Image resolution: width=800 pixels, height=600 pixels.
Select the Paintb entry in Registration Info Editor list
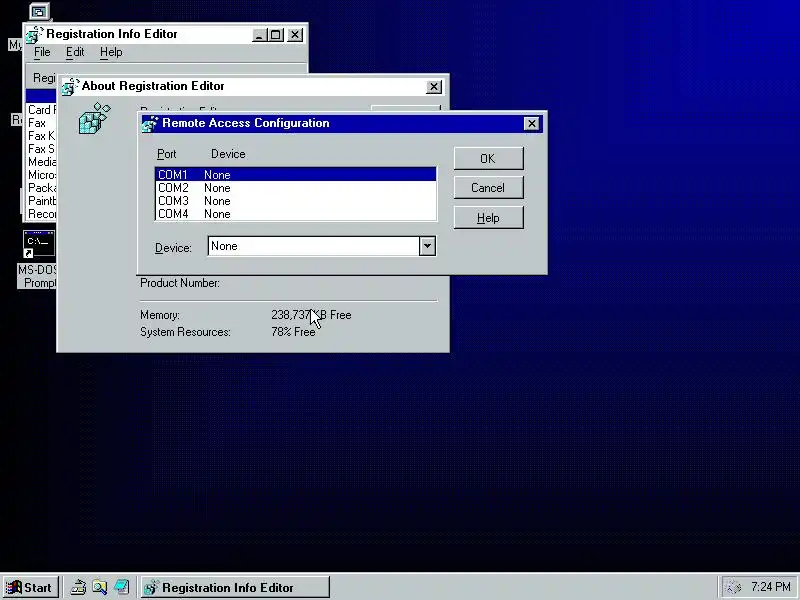[x=42, y=201]
